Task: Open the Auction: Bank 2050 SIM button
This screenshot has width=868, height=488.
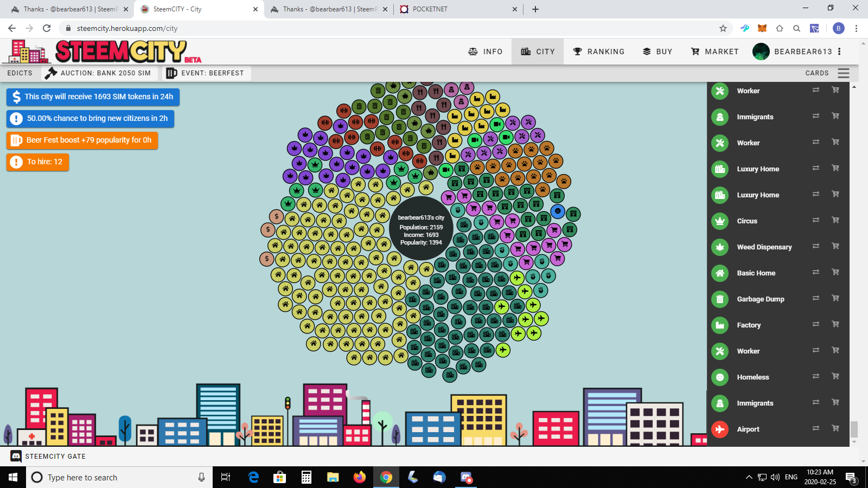Action: click(99, 73)
